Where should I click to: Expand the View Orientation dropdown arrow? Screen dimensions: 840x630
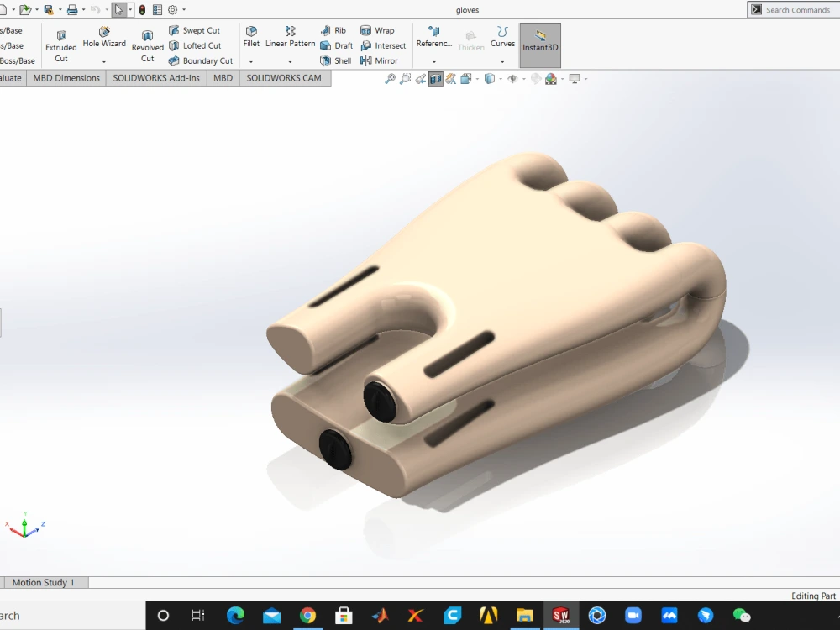click(477, 79)
